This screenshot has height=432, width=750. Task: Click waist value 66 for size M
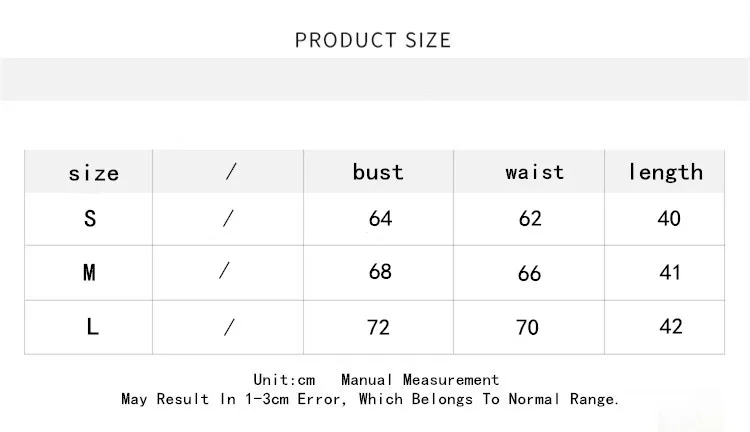point(529,274)
